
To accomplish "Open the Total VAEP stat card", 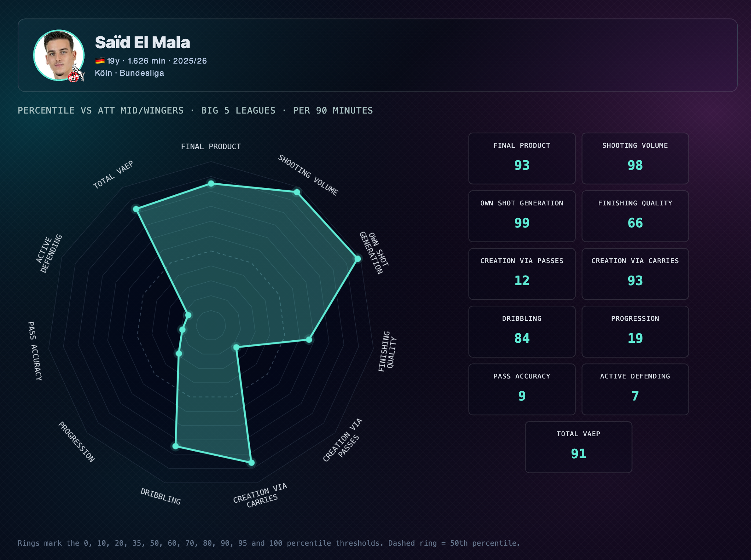I will click(578, 447).
